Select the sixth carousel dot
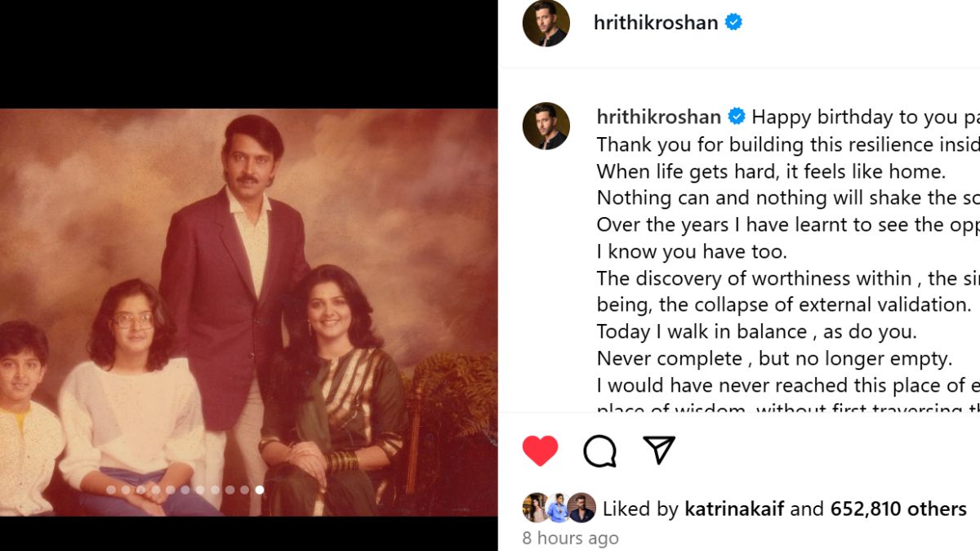The width and height of the screenshot is (980, 551). (x=185, y=490)
